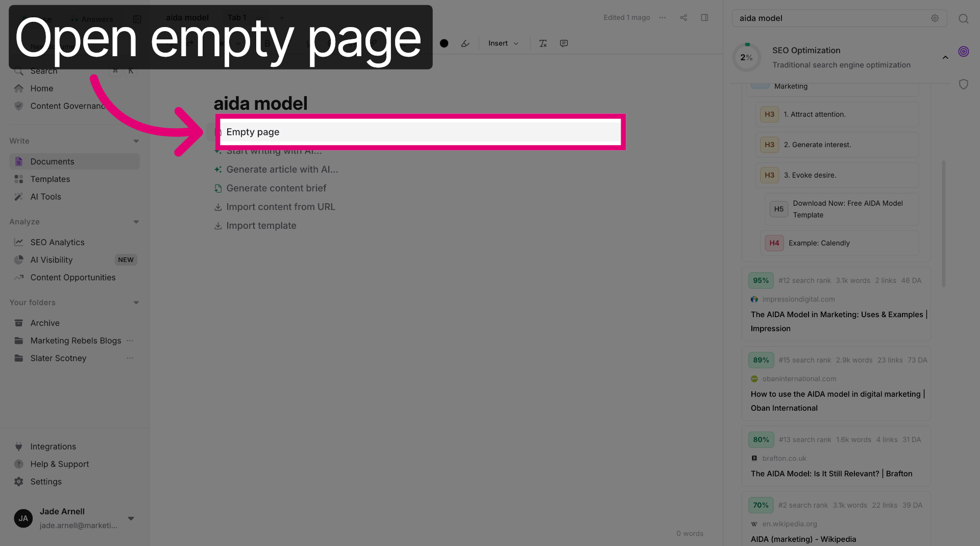Open the shield governance icon in right rail

click(x=963, y=84)
